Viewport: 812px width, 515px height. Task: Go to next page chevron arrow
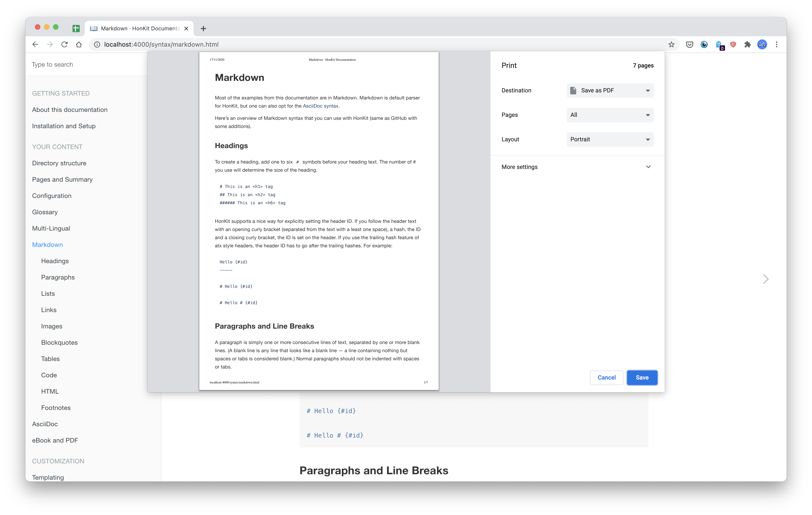coord(766,279)
